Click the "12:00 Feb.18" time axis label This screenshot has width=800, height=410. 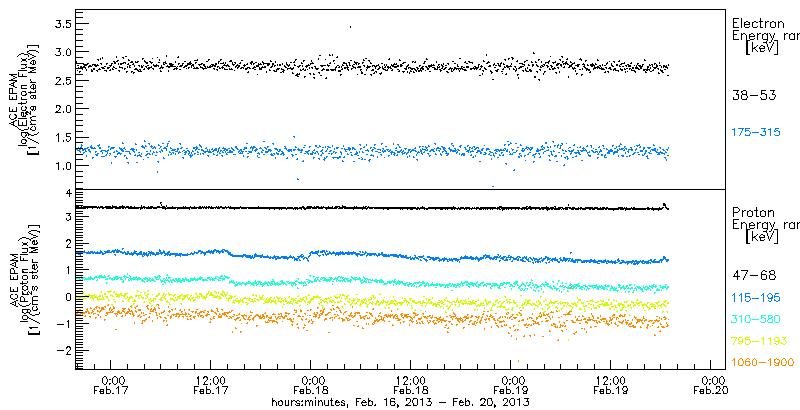(x=411, y=386)
